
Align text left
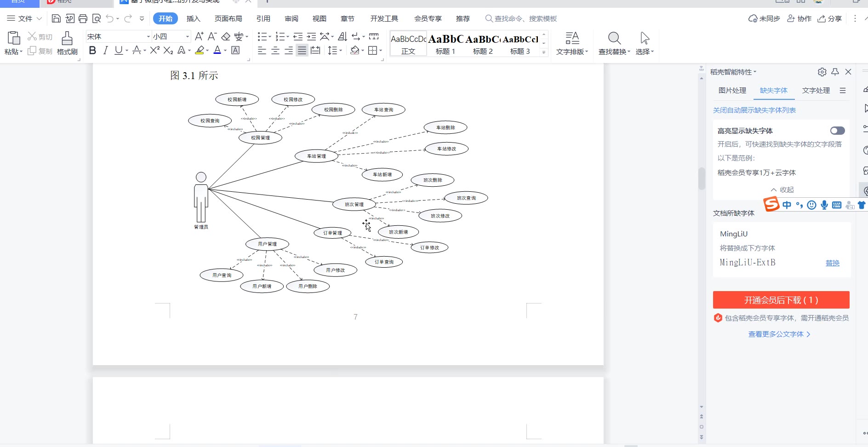(262, 50)
